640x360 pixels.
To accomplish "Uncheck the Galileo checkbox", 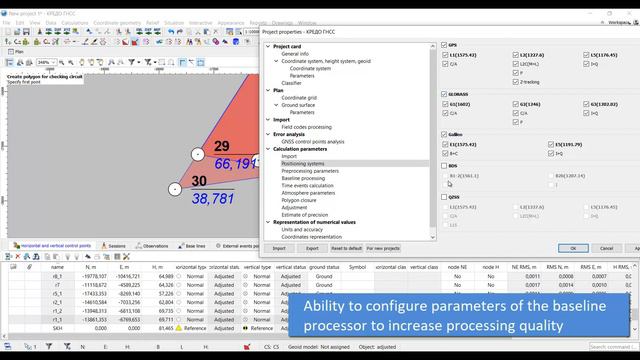I will (x=444, y=134).
